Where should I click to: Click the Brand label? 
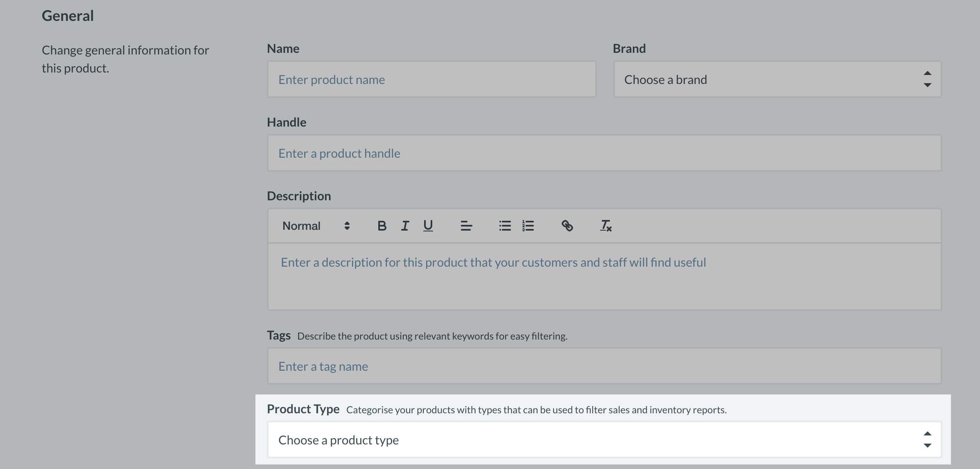click(629, 49)
